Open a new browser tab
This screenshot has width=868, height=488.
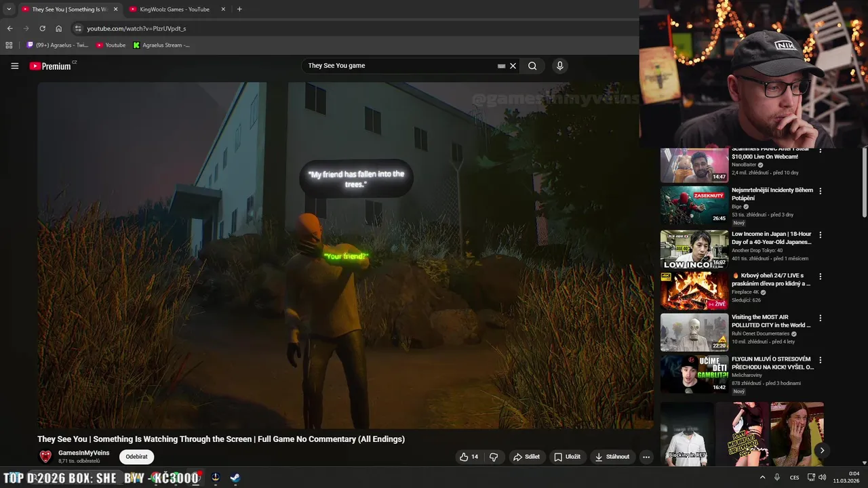(239, 9)
